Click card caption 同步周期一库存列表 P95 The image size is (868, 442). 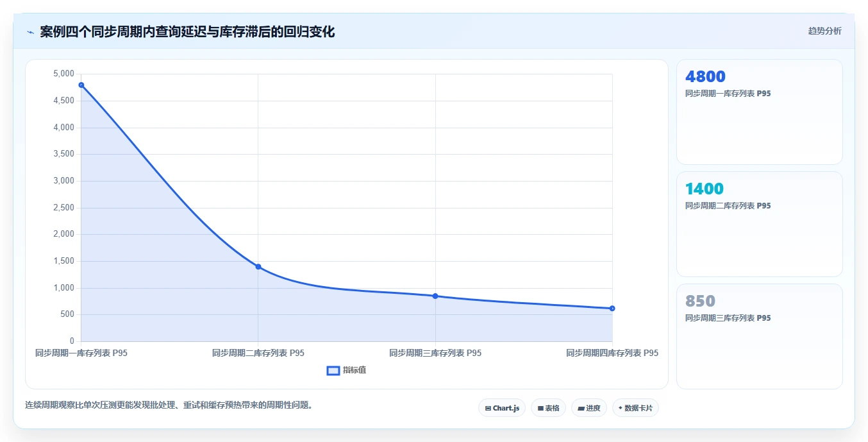pos(728,94)
